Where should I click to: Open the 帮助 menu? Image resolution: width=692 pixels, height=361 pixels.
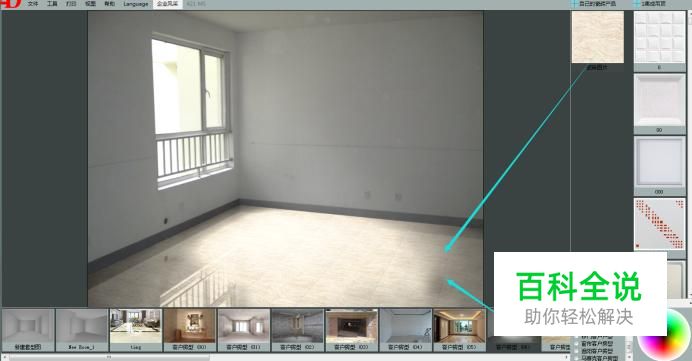pos(109,4)
